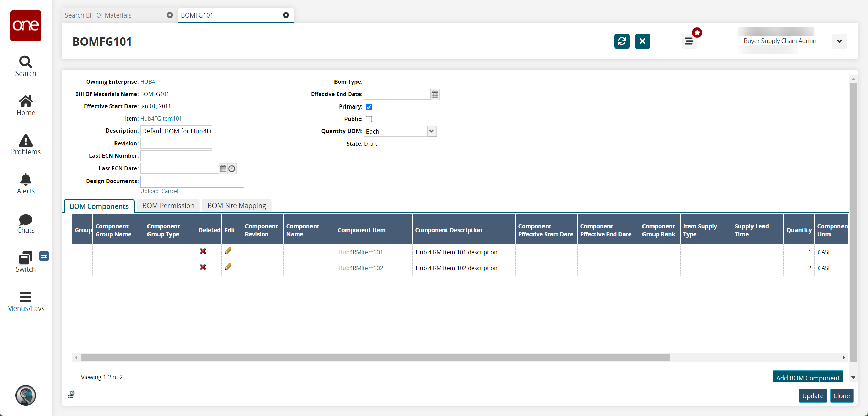Drag the horizontal scrollbar at bottom
The width and height of the screenshot is (868, 416).
coord(373,357)
